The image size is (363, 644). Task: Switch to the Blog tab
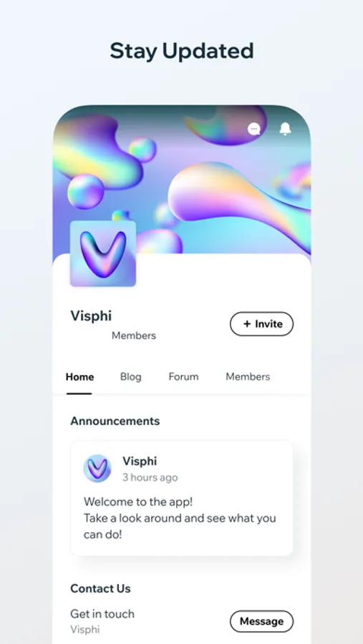pyautogui.click(x=131, y=376)
